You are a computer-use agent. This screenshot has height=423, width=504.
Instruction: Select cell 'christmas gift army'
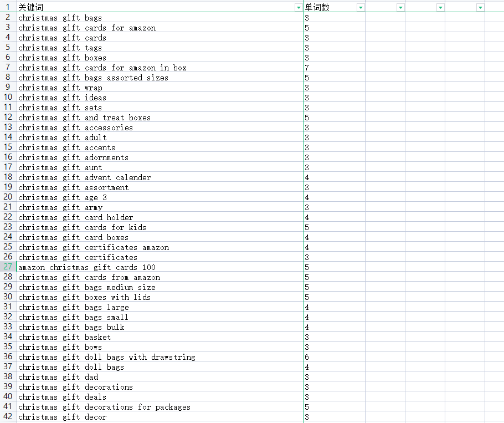(x=160, y=207)
